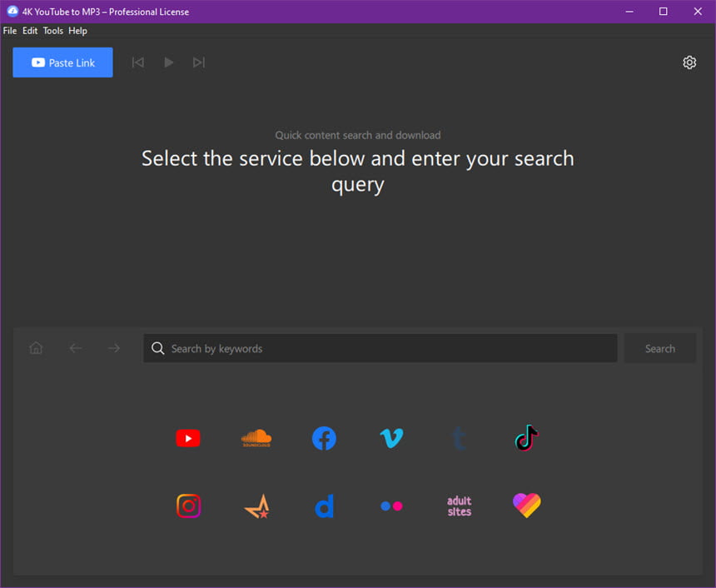Maximize the application window
Image resolution: width=716 pixels, height=588 pixels.
click(663, 12)
